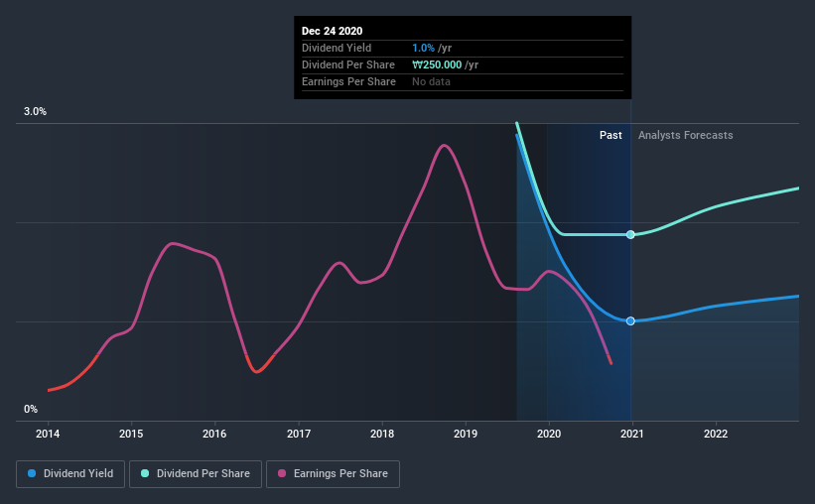This screenshot has height=504, width=815.
Task: Click the 2014 x-axis year label
Action: (x=48, y=434)
